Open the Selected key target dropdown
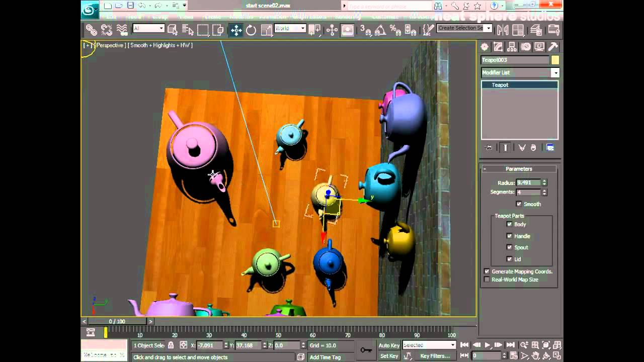Image resolution: width=644 pixels, height=362 pixels. click(x=429, y=345)
